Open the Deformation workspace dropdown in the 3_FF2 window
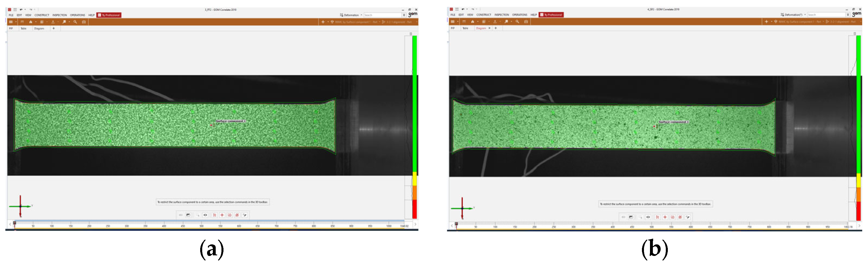 coord(361,15)
